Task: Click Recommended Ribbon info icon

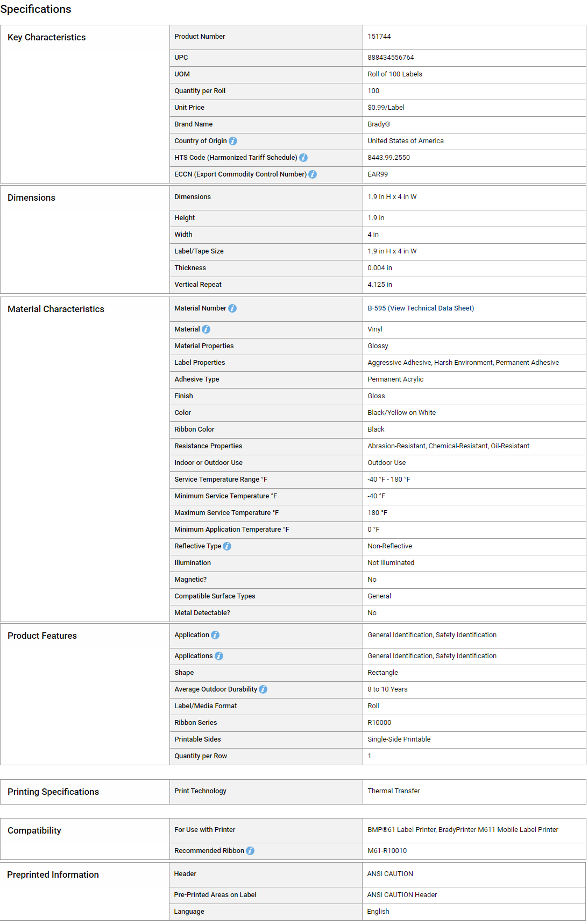Action: coord(250,851)
